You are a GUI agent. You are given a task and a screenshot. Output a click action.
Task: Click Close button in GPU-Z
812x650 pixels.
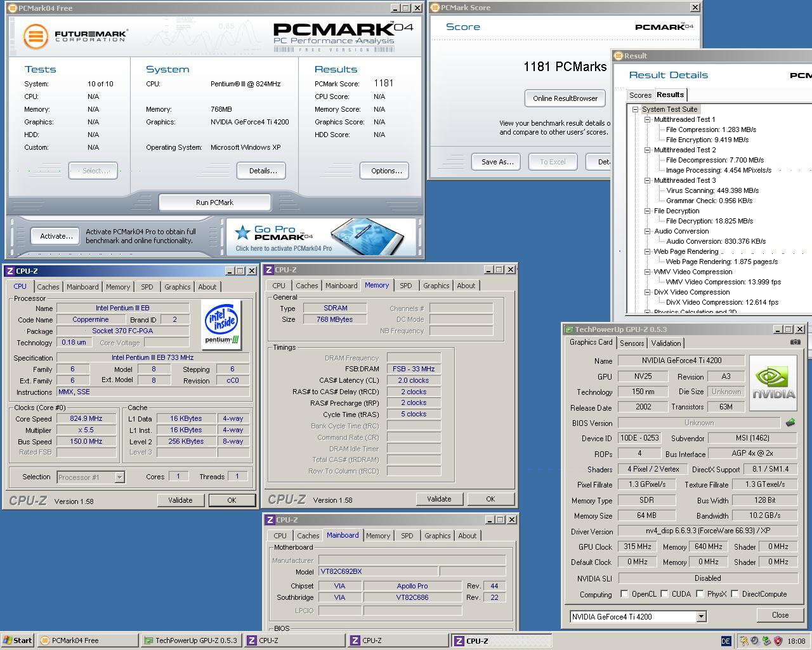coord(780,615)
